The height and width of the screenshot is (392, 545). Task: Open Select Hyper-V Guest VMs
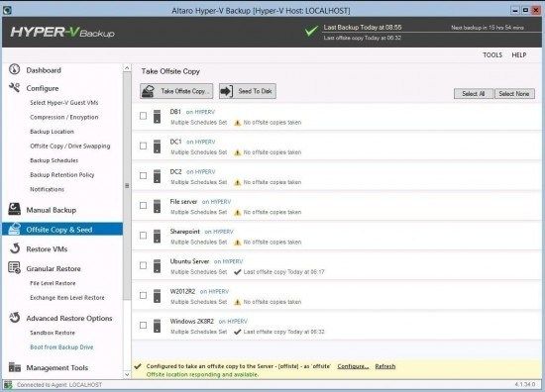(x=64, y=102)
